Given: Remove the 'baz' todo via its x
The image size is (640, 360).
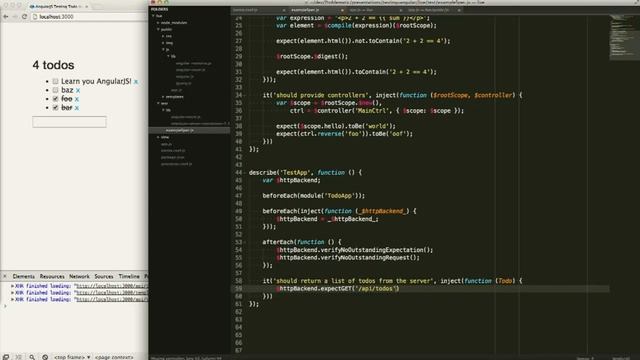Looking at the screenshot, I should click(78, 91).
